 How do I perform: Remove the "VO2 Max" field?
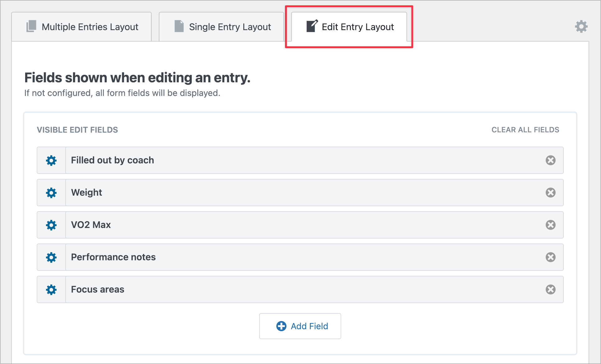[x=550, y=225]
